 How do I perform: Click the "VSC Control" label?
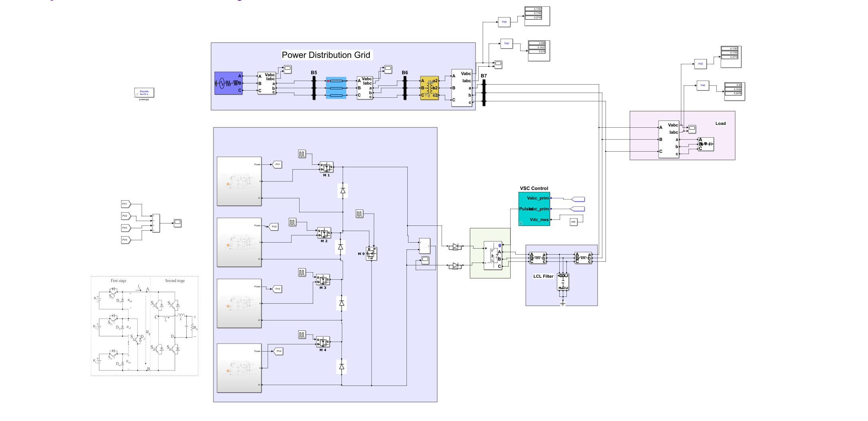point(534,188)
